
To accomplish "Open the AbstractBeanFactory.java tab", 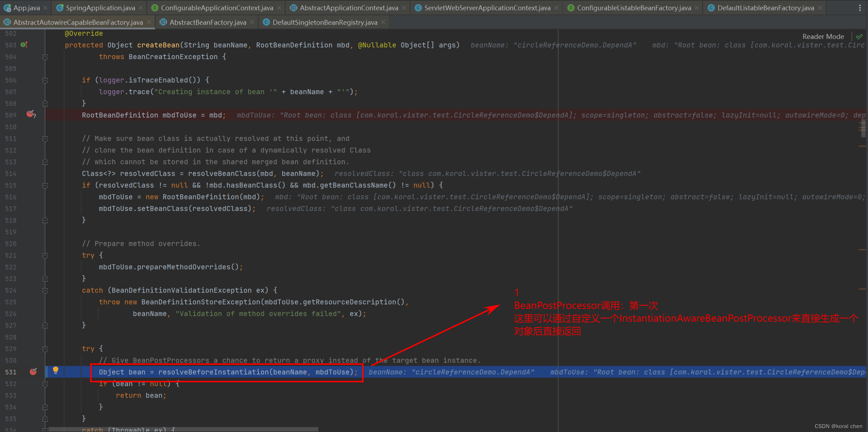I will point(208,22).
